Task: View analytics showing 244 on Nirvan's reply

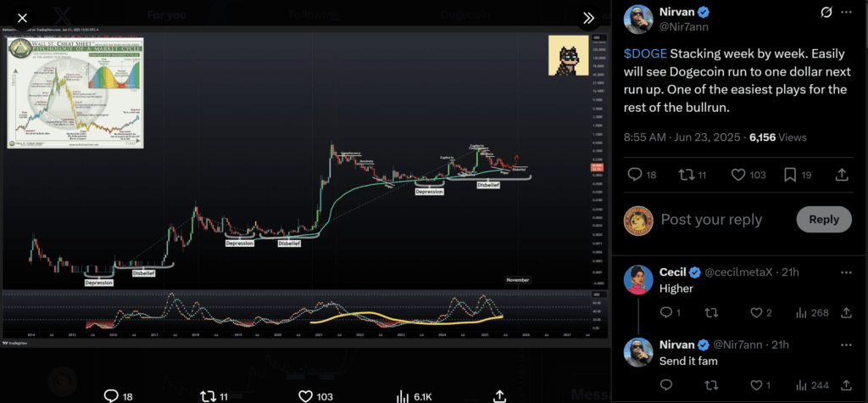Action: click(811, 384)
